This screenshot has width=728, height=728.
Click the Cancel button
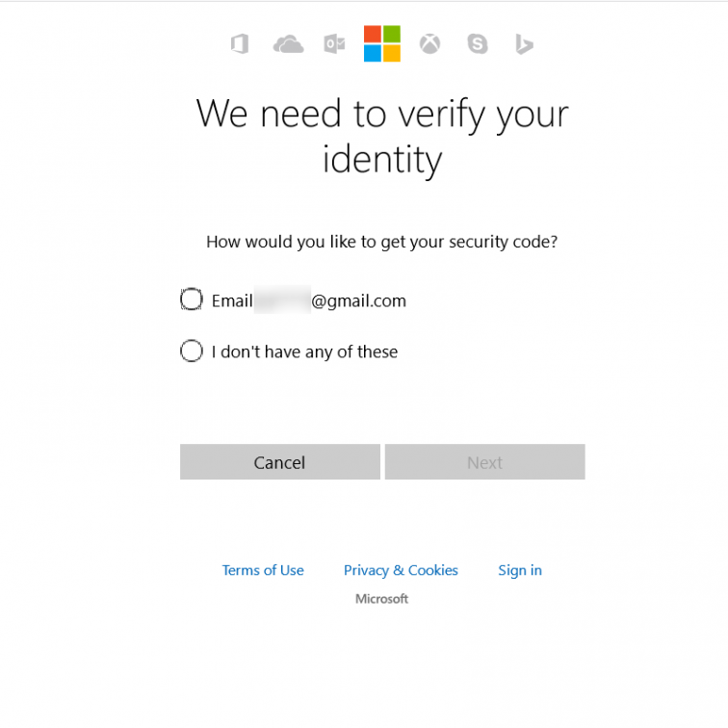280,462
